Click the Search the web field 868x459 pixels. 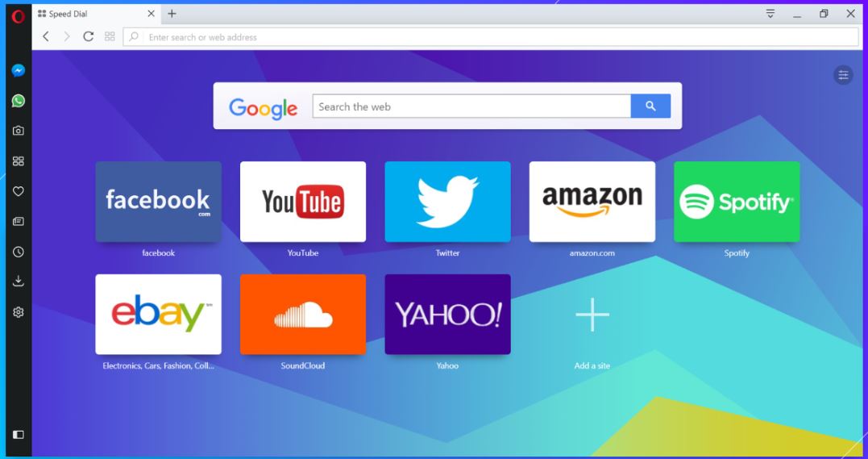click(471, 106)
